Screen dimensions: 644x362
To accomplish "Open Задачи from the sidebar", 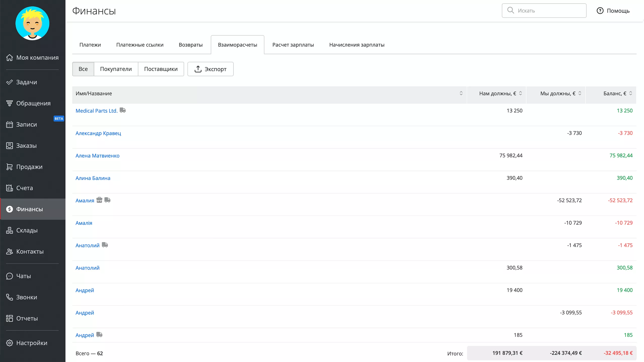I will click(x=26, y=82).
